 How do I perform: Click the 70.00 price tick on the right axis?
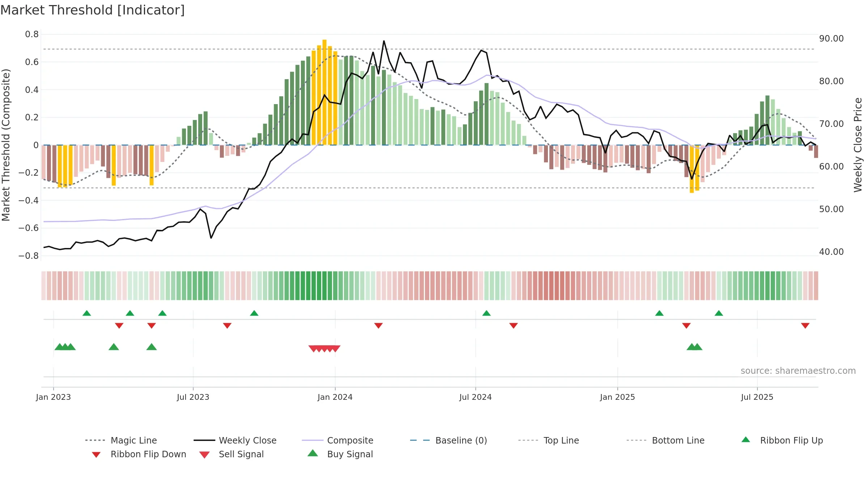click(x=831, y=124)
